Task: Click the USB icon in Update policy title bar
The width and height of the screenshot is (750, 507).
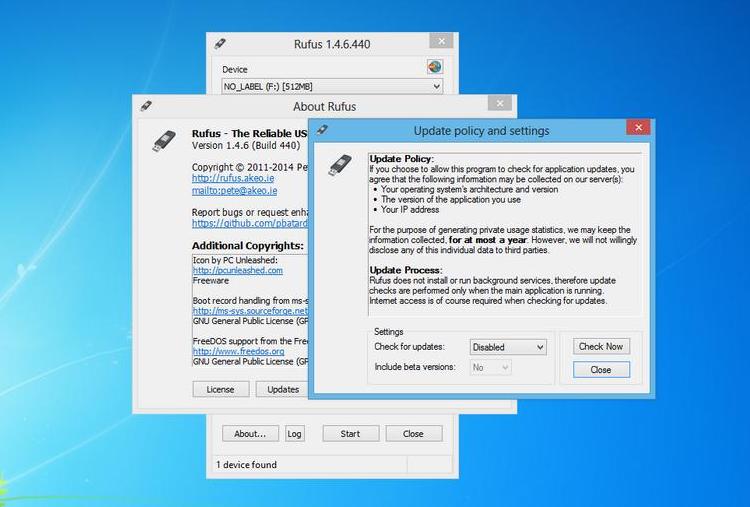Action: (322, 130)
